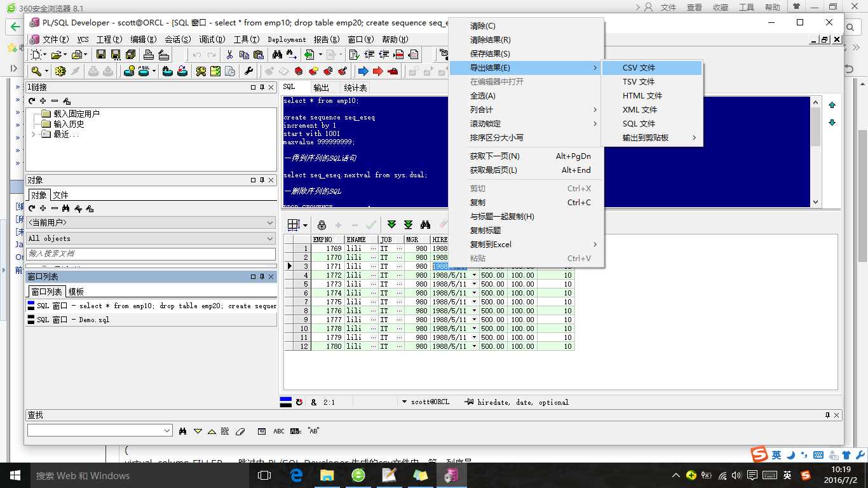This screenshot has width=868, height=488.
Task: Open the 文件(F) menu
Action: click(x=55, y=39)
